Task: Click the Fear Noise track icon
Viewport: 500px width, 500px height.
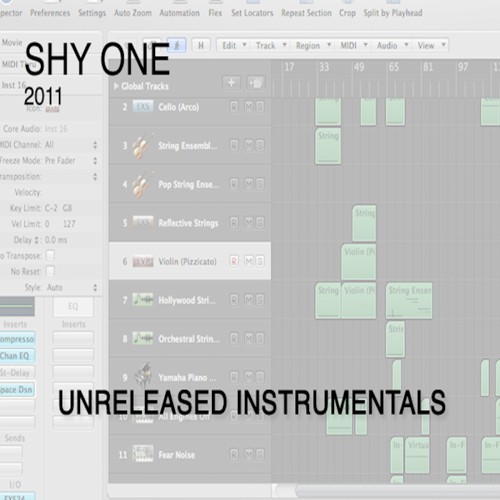Action: point(143,454)
